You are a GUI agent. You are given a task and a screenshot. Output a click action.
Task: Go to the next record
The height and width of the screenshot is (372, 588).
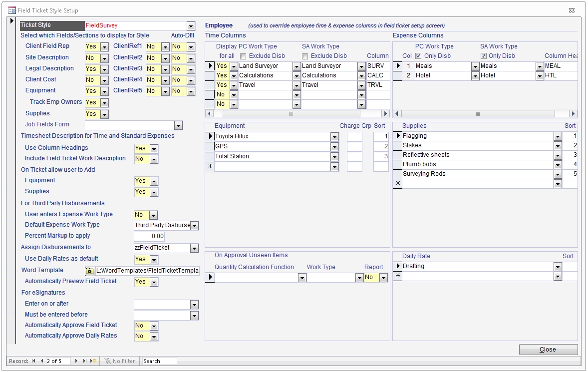(76, 361)
